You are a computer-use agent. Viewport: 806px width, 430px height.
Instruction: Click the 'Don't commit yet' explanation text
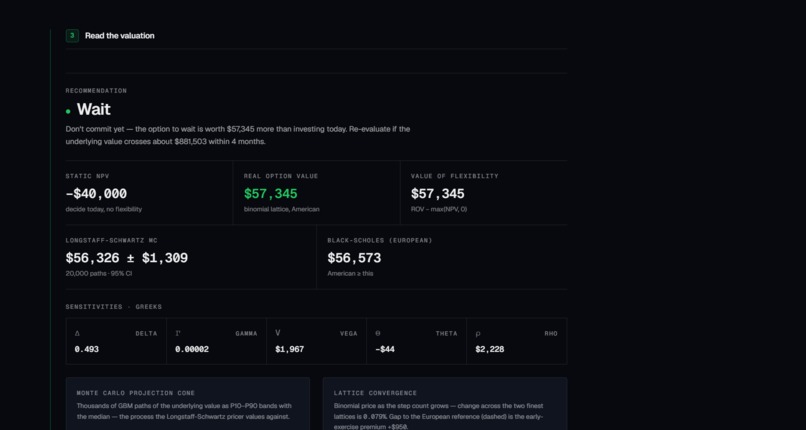tap(237, 135)
